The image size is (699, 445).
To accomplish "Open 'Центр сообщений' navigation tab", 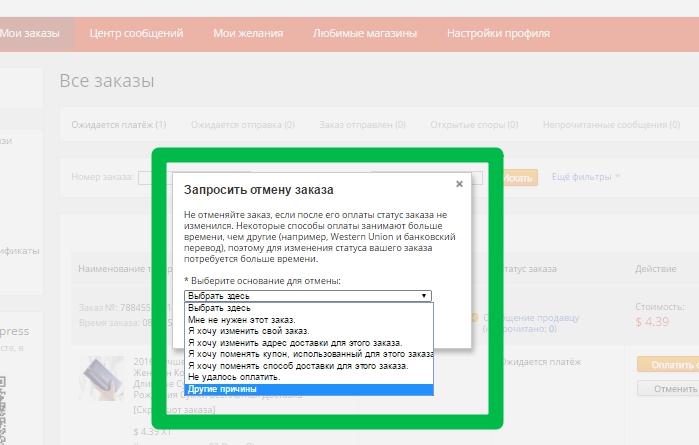I will pyautogui.click(x=136, y=33).
